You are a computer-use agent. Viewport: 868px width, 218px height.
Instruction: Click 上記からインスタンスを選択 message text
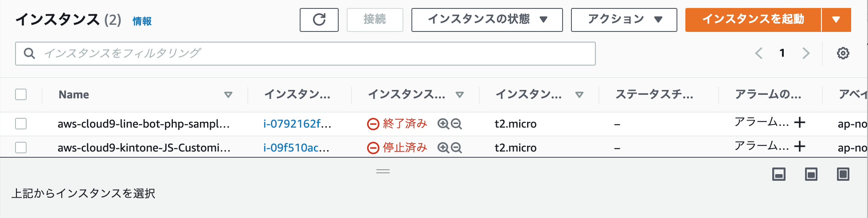click(83, 194)
